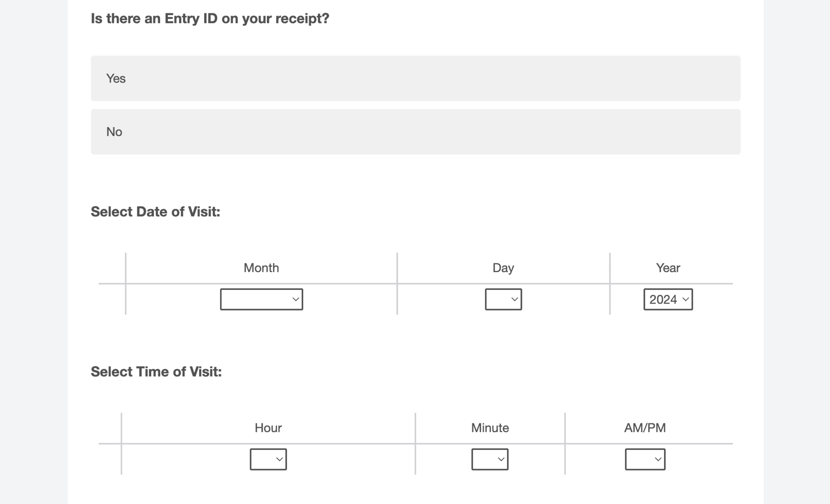Click the chevron arrow in the AM/PM selector
The image size is (830, 504).
(658, 459)
